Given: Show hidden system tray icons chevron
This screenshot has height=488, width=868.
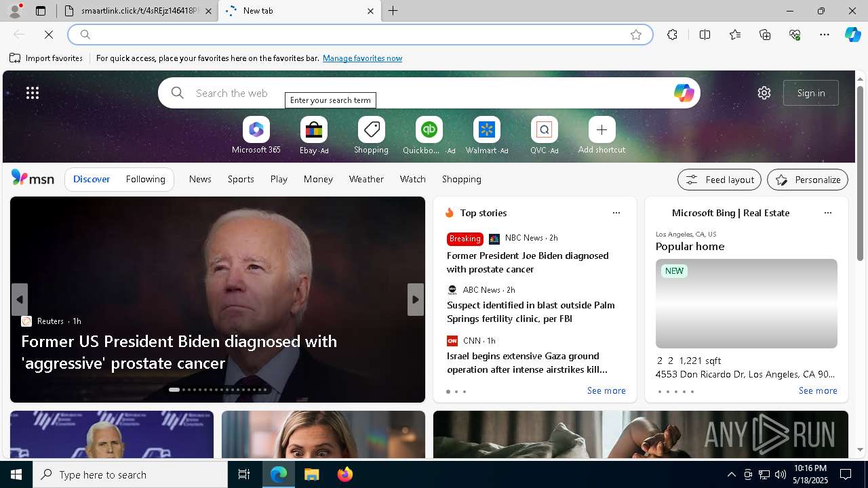Looking at the screenshot, I should click(x=731, y=474).
